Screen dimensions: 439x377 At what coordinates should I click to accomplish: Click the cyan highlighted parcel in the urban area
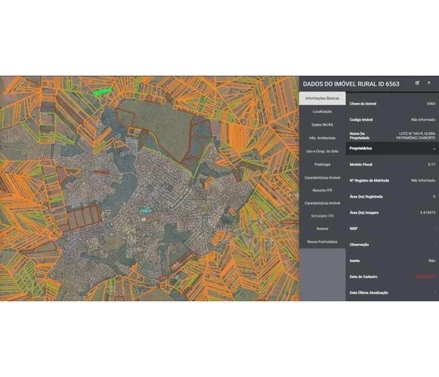coord(145,211)
